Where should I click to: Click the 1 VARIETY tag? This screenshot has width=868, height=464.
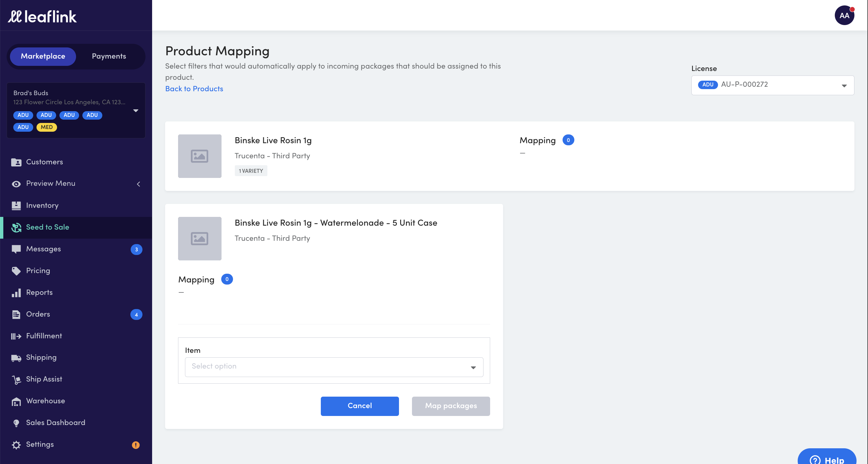[251, 171]
